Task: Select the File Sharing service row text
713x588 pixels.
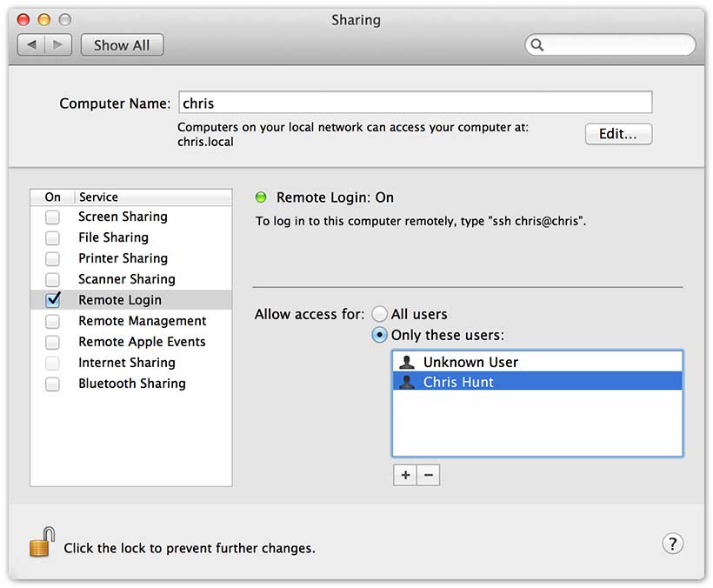Action: [113, 237]
